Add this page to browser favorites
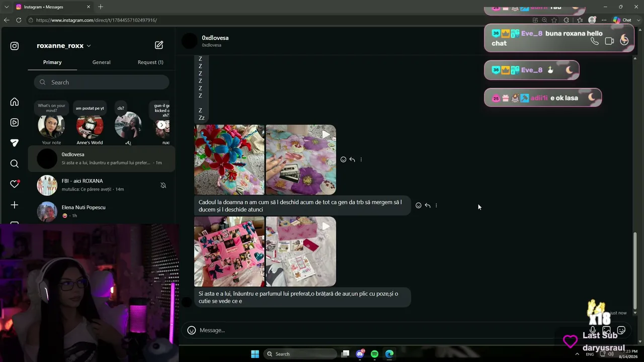 (554, 20)
